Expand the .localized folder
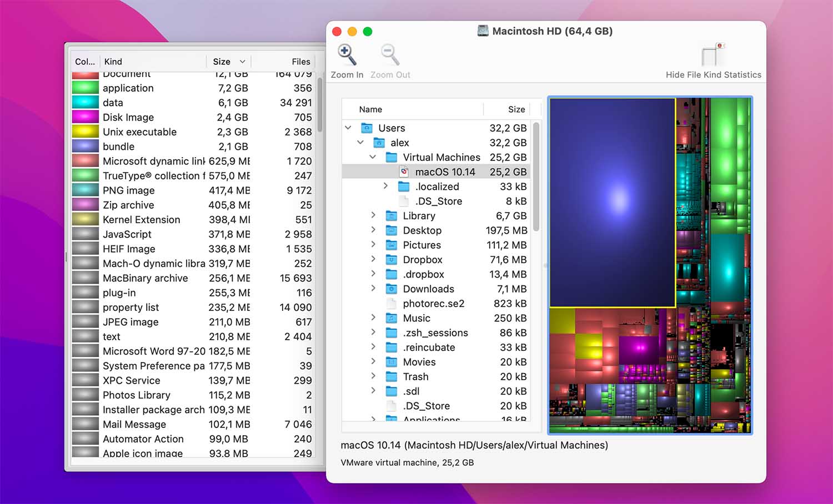The height and width of the screenshot is (504, 833). (385, 186)
